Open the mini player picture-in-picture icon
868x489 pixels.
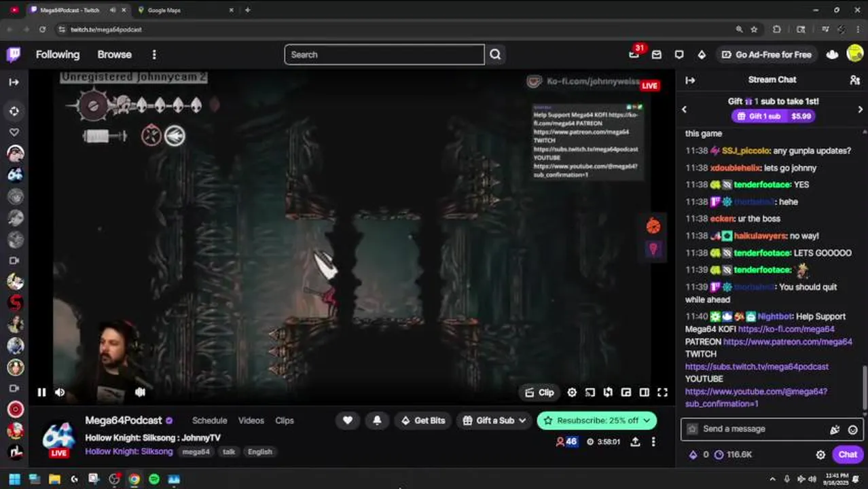click(626, 393)
